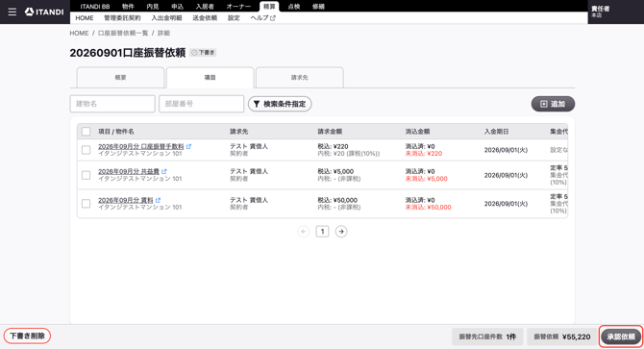
Task: Open external link icon beside 口座振替手数料
Action: [188, 146]
